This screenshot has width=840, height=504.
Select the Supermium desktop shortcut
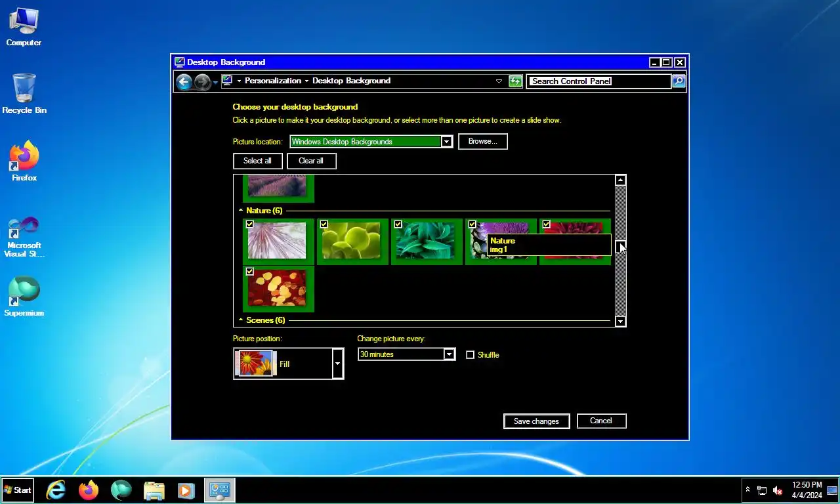[24, 297]
